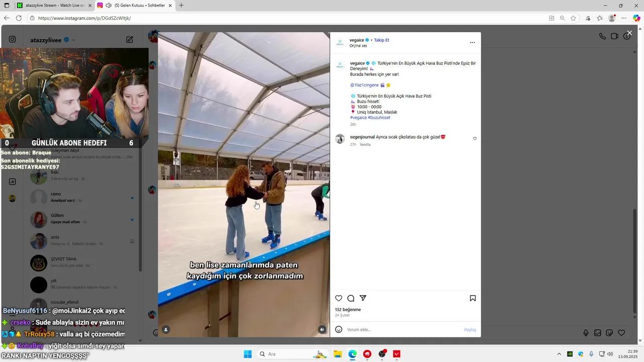This screenshot has width=644, height=362.
Task: Open the chat with Baki
Action: point(83,175)
